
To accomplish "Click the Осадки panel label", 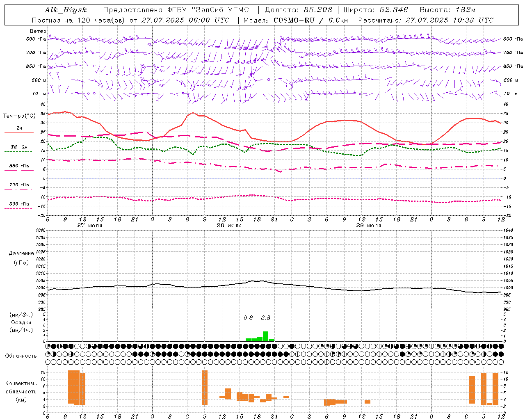I will (x=21, y=322).
